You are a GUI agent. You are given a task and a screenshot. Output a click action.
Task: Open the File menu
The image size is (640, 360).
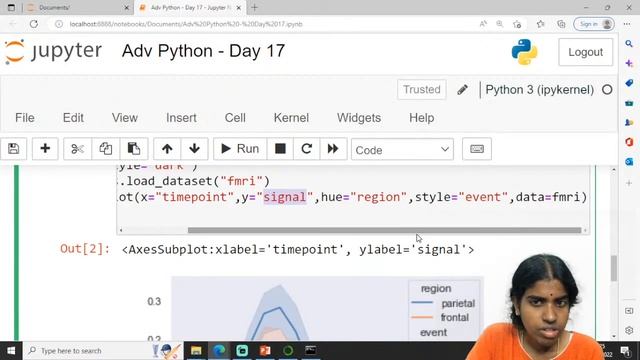click(x=24, y=118)
